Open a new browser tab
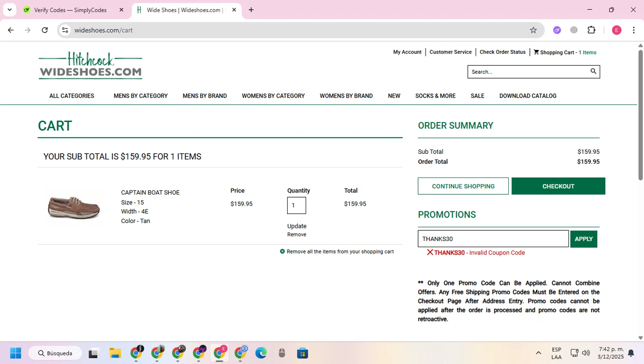The image size is (644, 364). (x=251, y=10)
